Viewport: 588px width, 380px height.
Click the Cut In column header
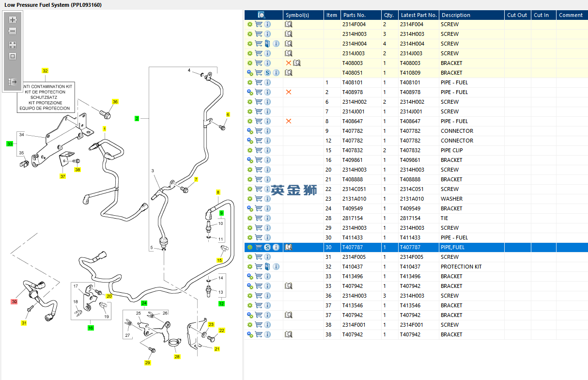pyautogui.click(x=543, y=15)
